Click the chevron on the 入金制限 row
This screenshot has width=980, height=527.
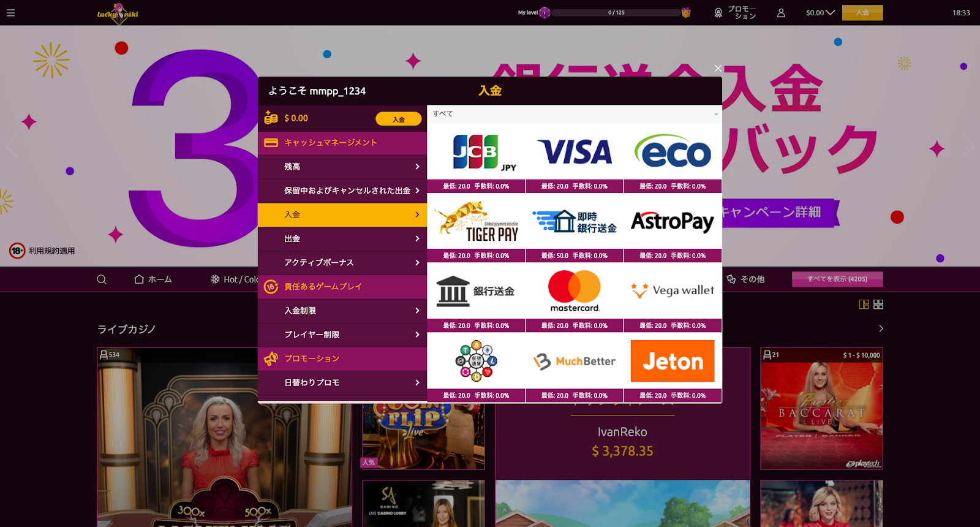(417, 311)
